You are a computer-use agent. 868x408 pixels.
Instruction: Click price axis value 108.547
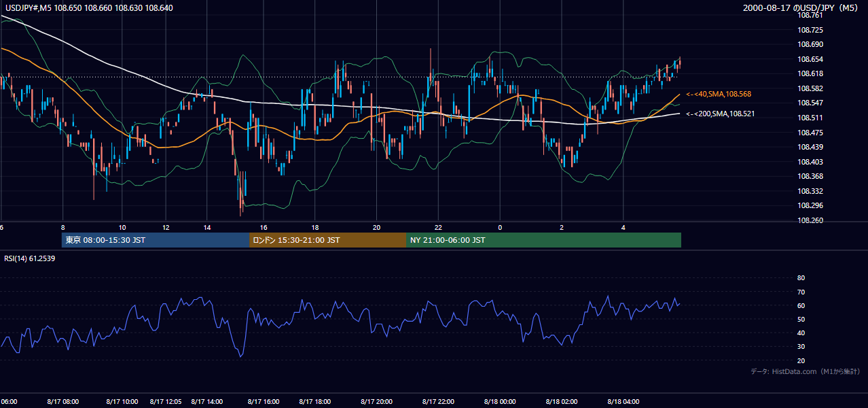pos(810,103)
